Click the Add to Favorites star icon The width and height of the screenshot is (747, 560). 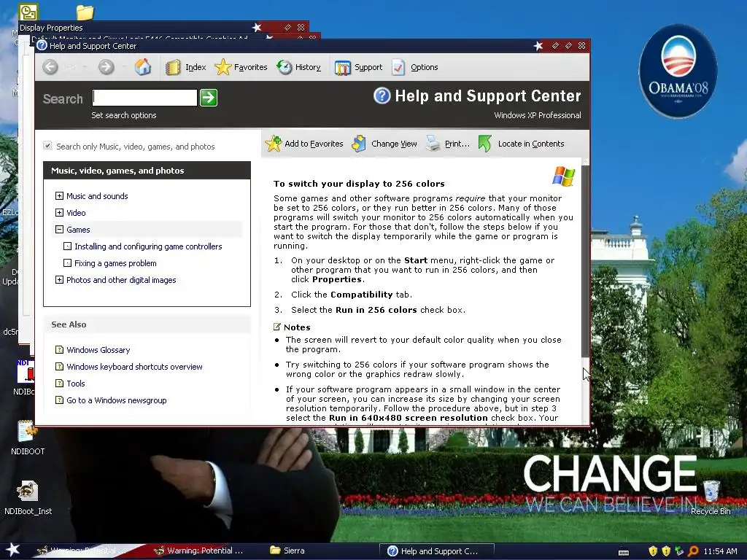pos(274,144)
